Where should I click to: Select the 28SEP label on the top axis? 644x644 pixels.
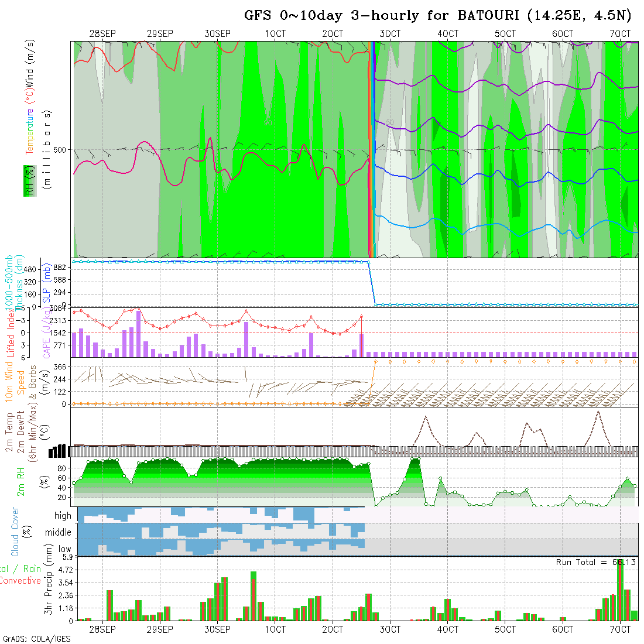coord(102,34)
